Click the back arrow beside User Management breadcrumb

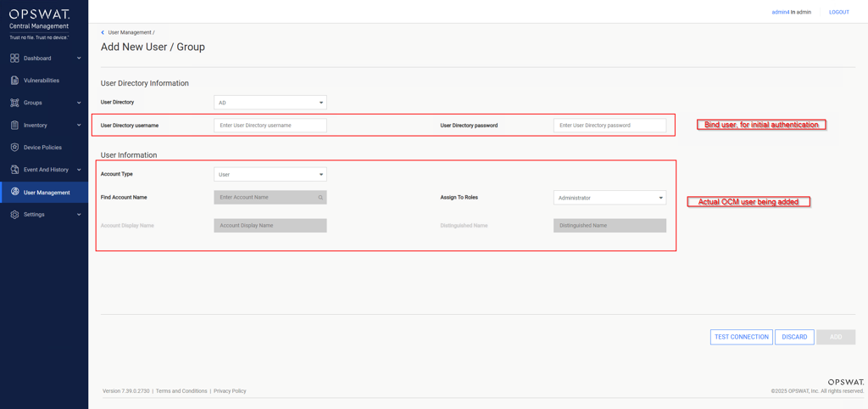tap(103, 33)
